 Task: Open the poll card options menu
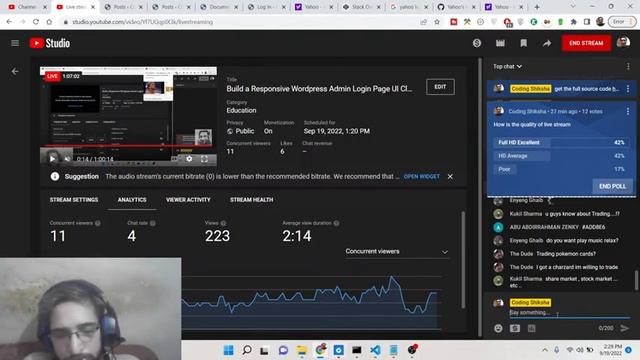(628, 111)
